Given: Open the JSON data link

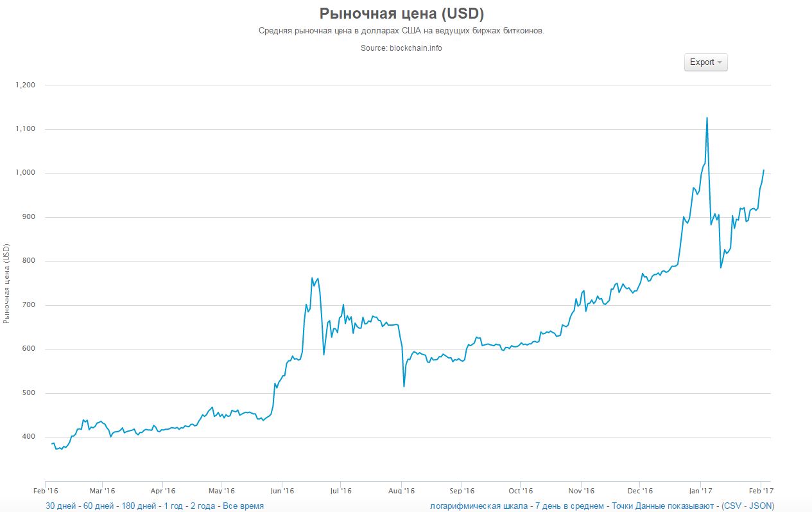Looking at the screenshot, I should (760, 506).
